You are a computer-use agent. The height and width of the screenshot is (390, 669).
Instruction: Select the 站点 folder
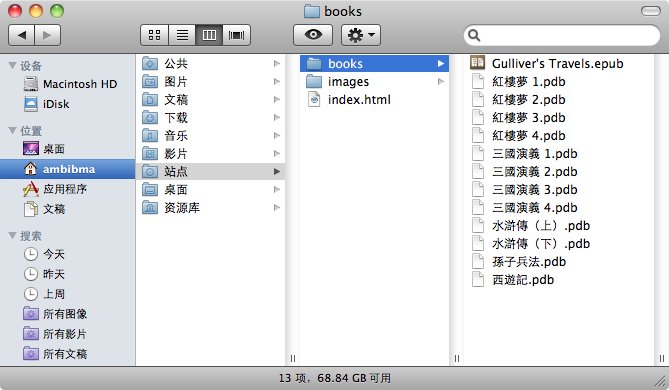point(211,172)
